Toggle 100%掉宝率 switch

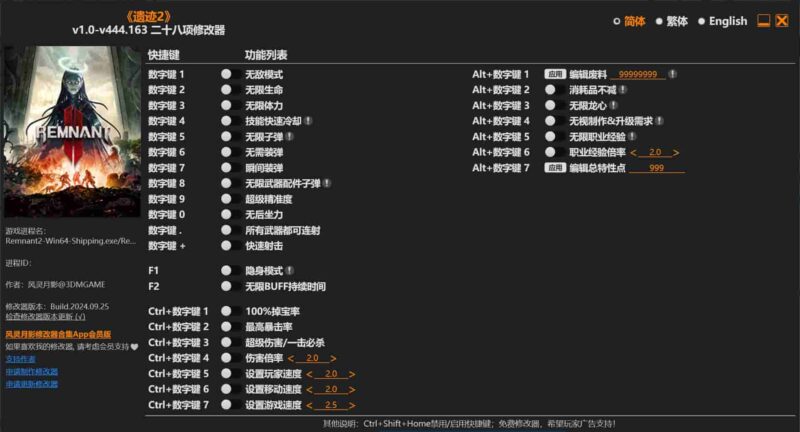230,311
